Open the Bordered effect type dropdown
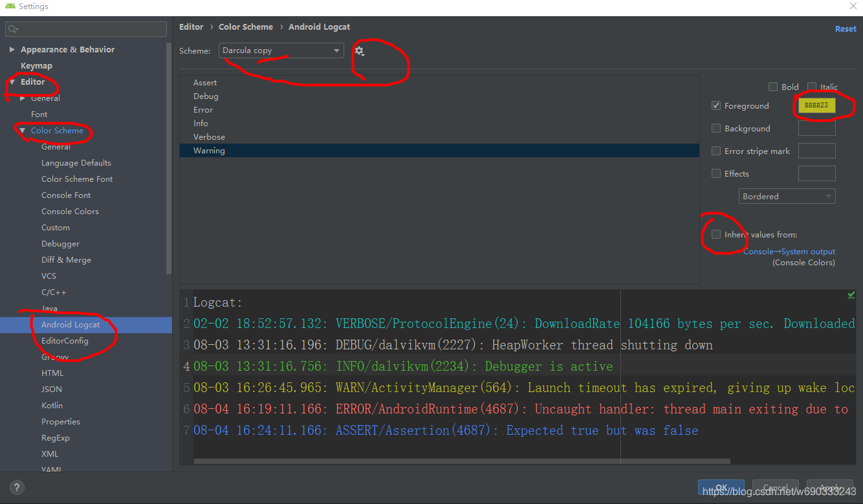The width and height of the screenshot is (863, 504). click(787, 196)
